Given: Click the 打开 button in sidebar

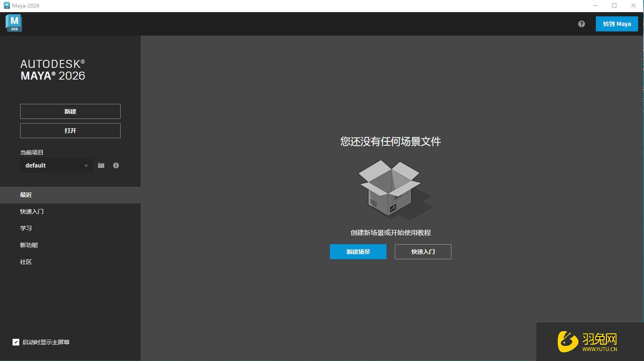Looking at the screenshot, I should pos(70,131).
